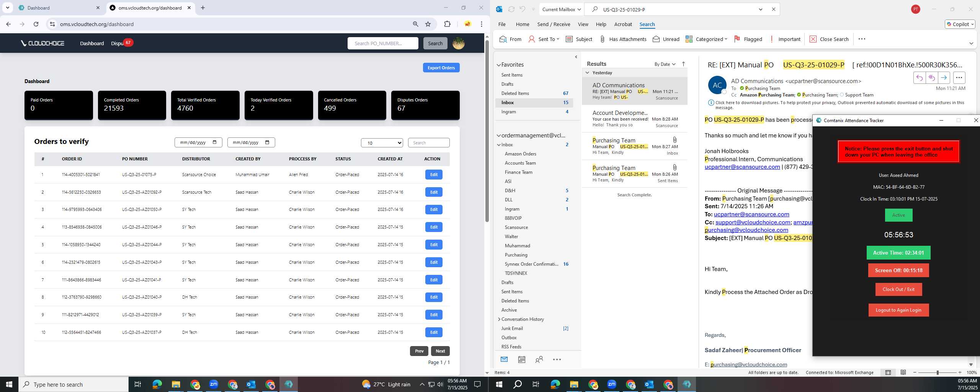Filter search by From in Outlook
The height and width of the screenshot is (392, 980).
tap(510, 39)
